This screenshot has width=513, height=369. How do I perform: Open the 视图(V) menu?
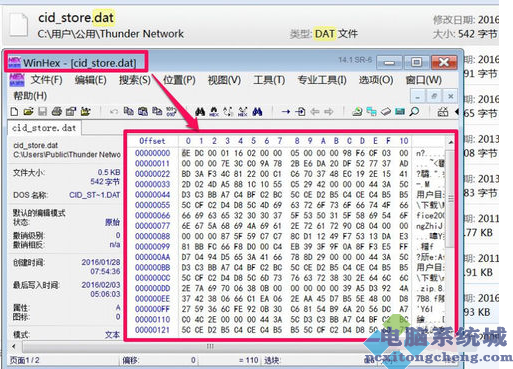click(224, 80)
